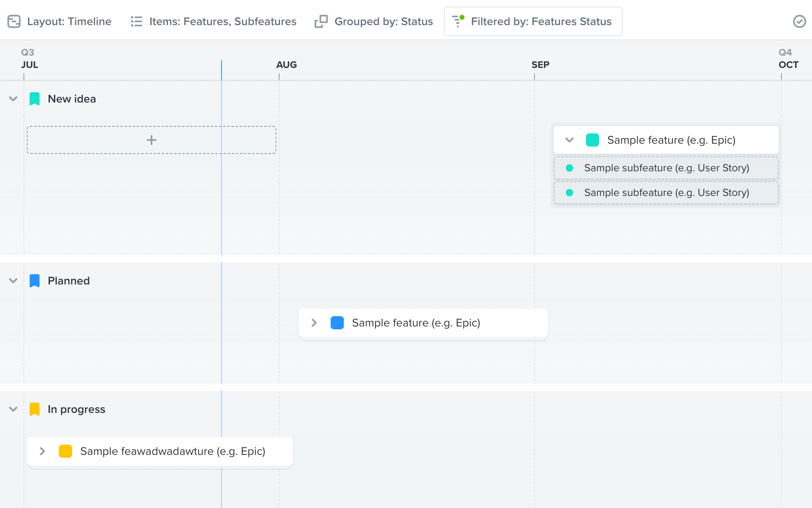Collapse the Planned group
Image resolution: width=812 pixels, height=508 pixels.
13,281
